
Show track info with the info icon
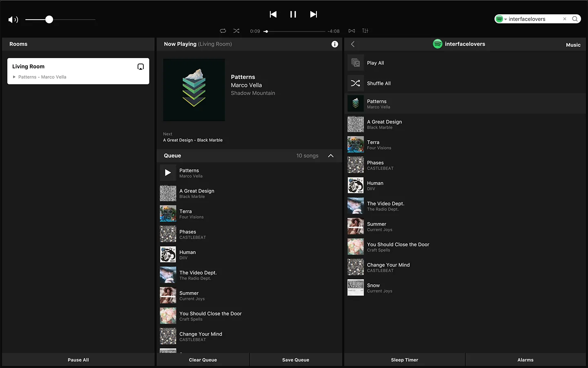[335, 44]
